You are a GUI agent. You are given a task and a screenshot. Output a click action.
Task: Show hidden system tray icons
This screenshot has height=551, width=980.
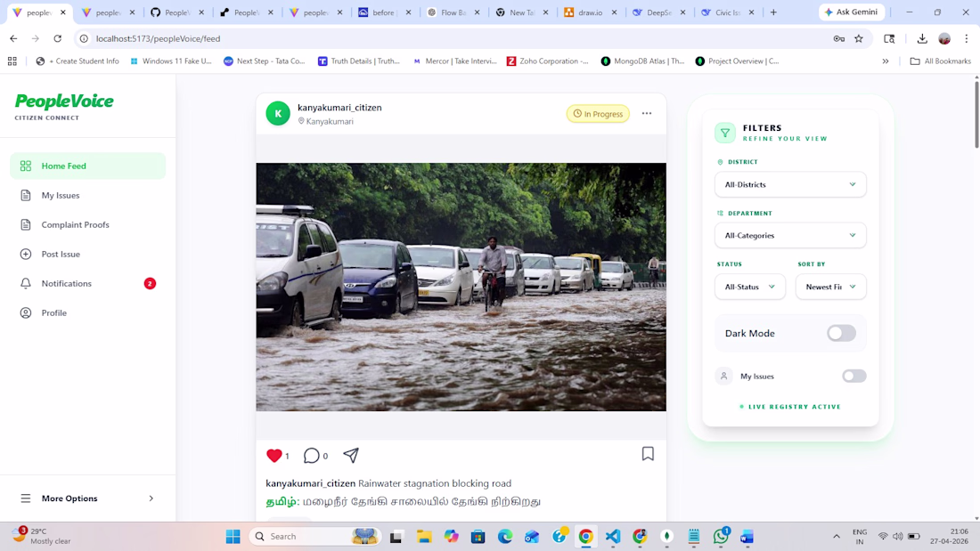coord(837,537)
